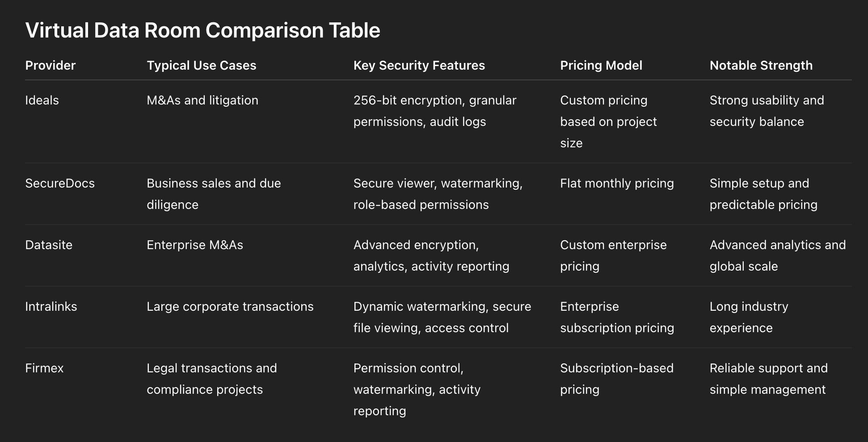Select Advanced analytics and global scale text
This screenshot has width=868, height=442.
(x=778, y=255)
